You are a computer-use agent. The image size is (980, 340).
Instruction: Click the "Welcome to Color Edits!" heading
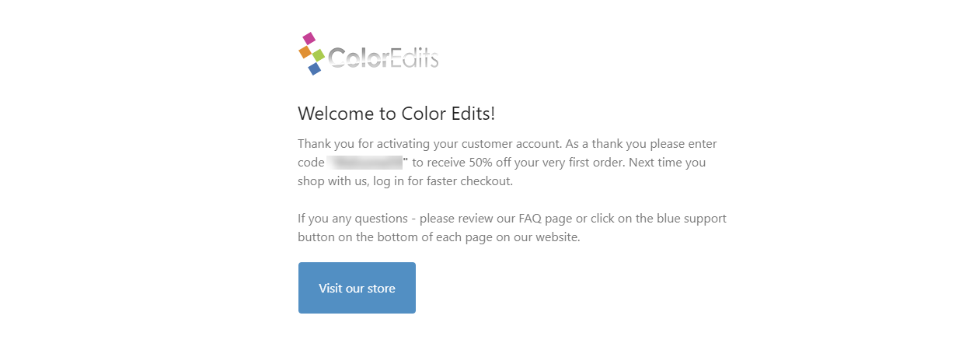tap(396, 114)
